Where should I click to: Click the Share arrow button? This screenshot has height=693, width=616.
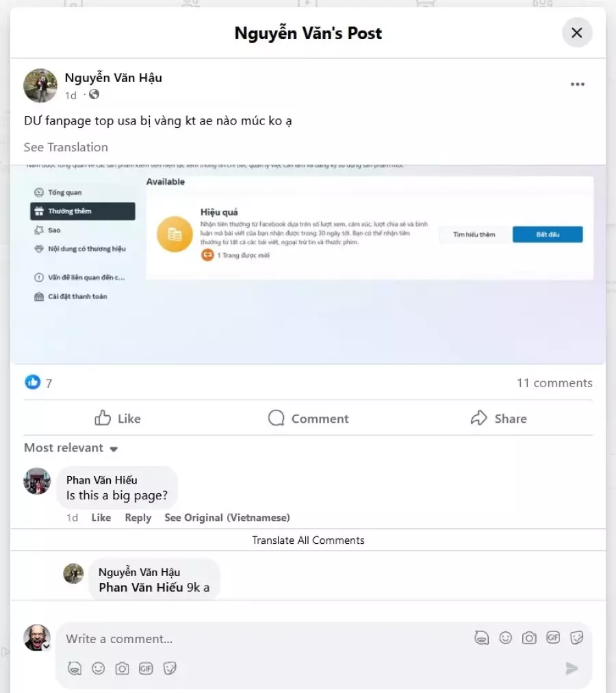pos(499,418)
